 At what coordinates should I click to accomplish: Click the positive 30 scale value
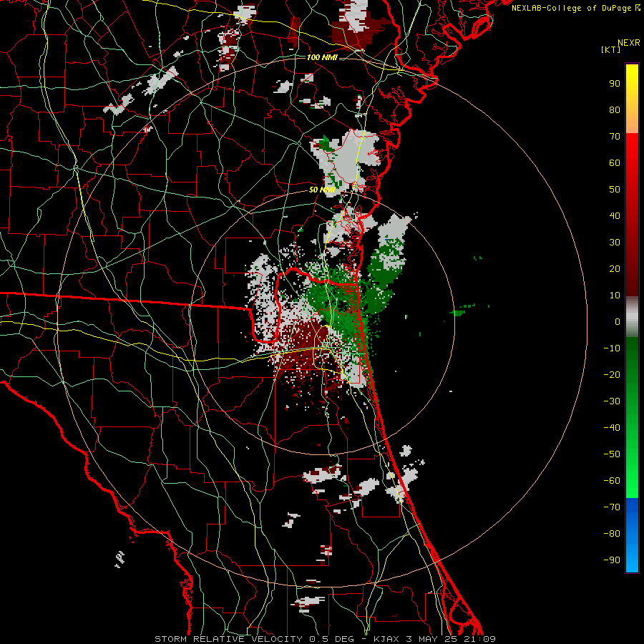click(615, 243)
